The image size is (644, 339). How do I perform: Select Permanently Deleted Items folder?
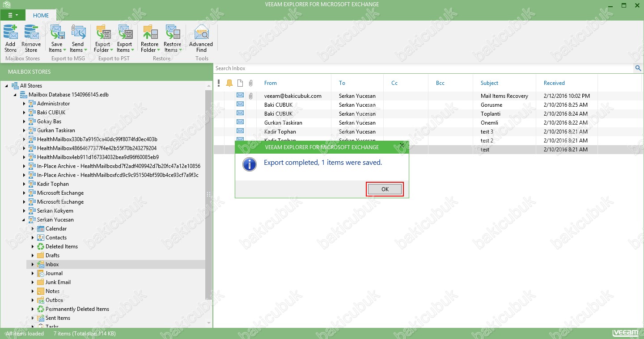[x=77, y=309]
